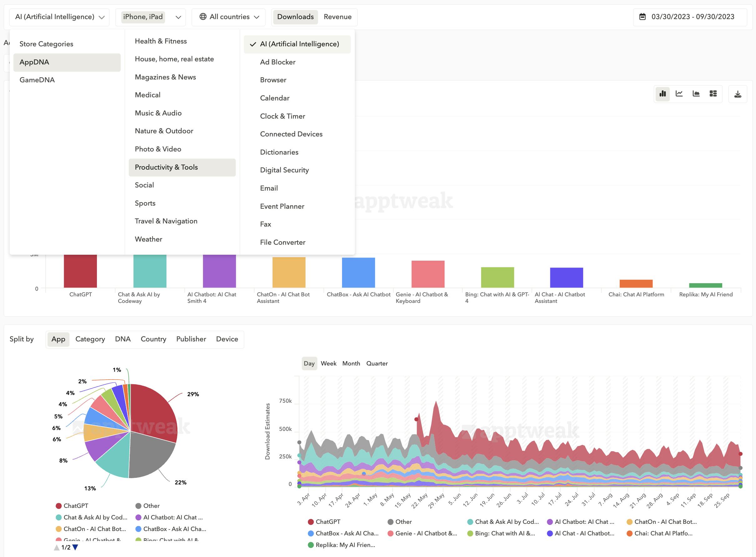This screenshot has height=557, width=756.
Task: Click the download/export chart icon
Action: pyautogui.click(x=738, y=94)
